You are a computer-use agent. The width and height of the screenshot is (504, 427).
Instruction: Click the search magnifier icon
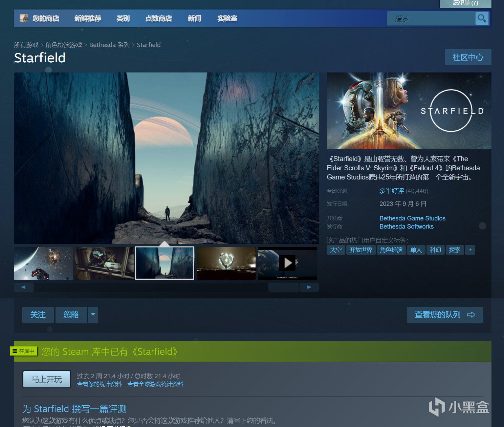[x=482, y=18]
